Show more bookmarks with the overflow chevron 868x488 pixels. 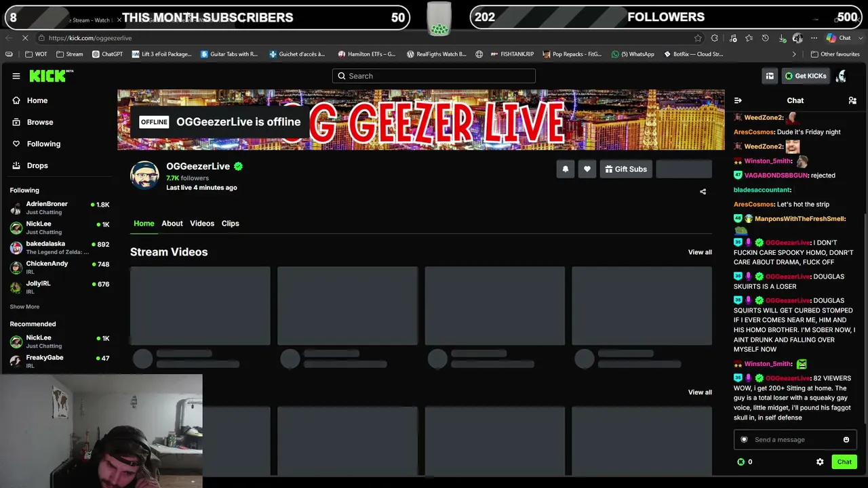coord(794,54)
